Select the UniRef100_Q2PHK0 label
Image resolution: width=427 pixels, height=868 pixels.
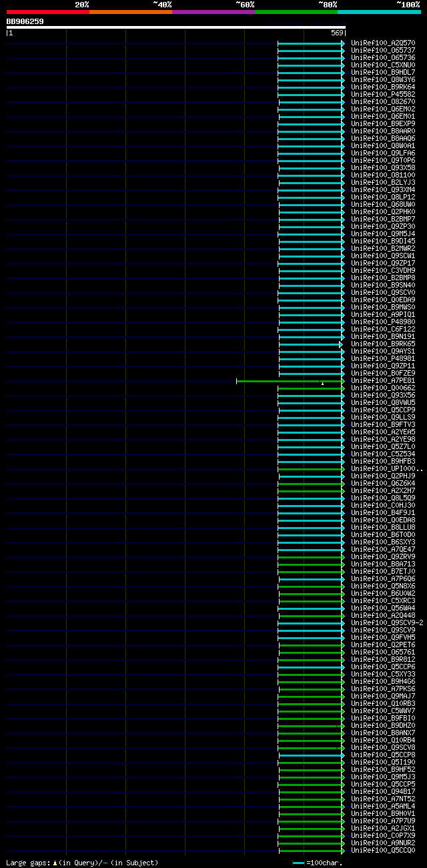tap(383, 211)
